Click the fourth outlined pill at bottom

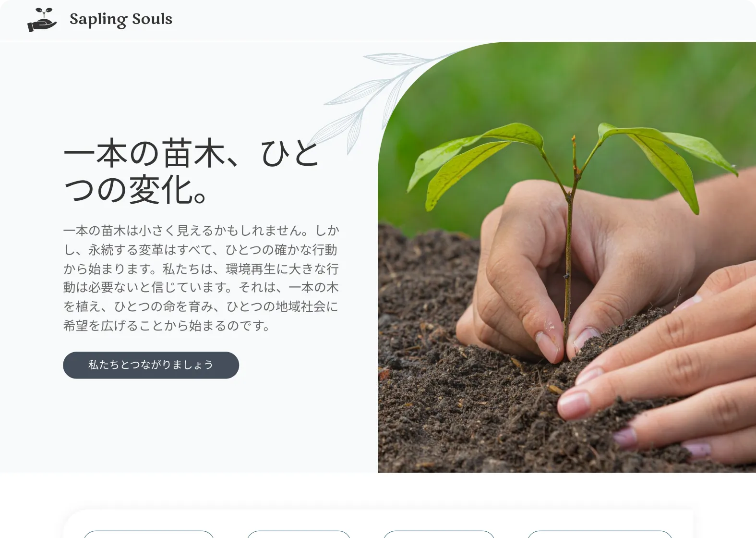(600, 534)
